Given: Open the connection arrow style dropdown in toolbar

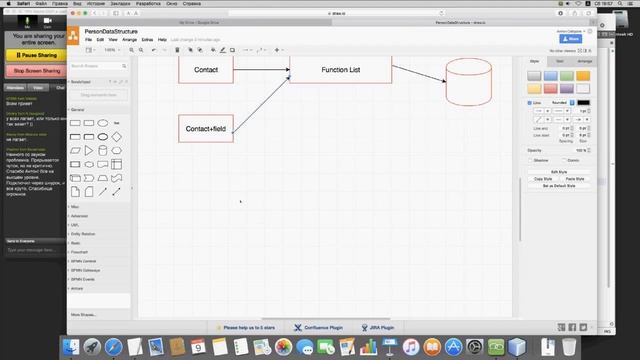Looking at the screenshot, I should 248,50.
